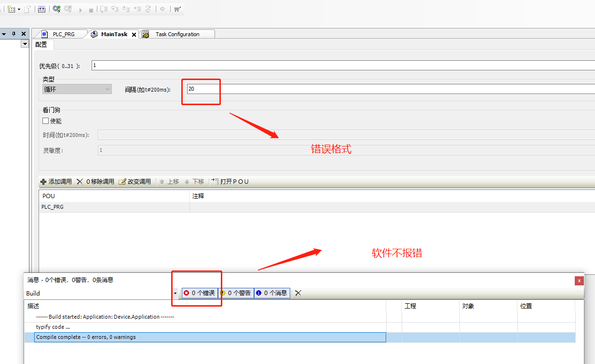This screenshot has height=364, width=595.
Task: Click the download-to-device toolbar icon with blue arrows
Action: [42, 9]
